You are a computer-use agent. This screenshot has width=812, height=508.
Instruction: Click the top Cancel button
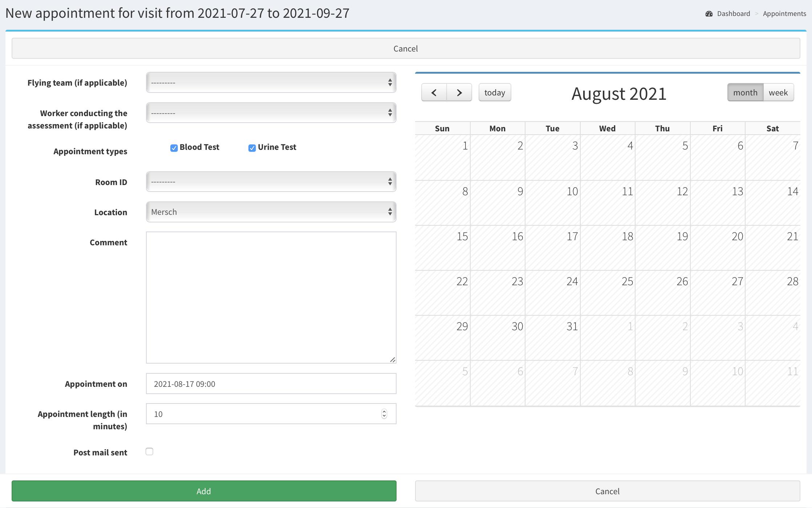pos(406,49)
